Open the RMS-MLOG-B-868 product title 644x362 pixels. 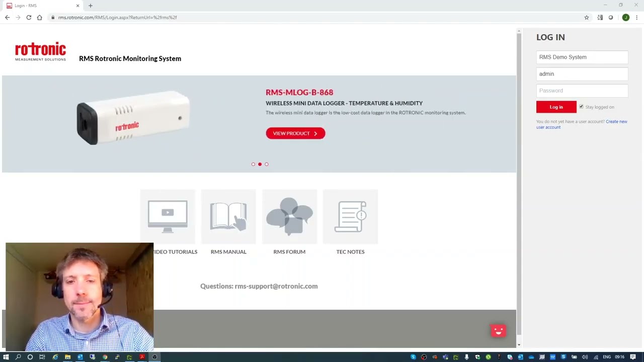pos(299,93)
